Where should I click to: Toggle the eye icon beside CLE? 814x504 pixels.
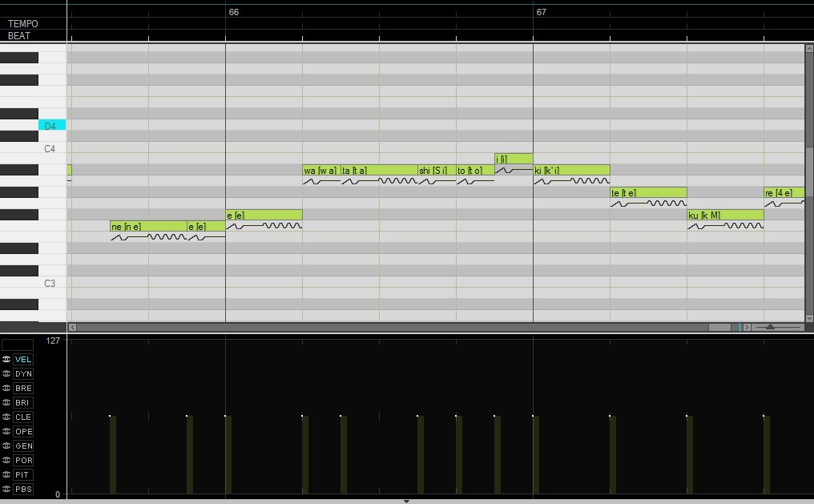coord(6,417)
